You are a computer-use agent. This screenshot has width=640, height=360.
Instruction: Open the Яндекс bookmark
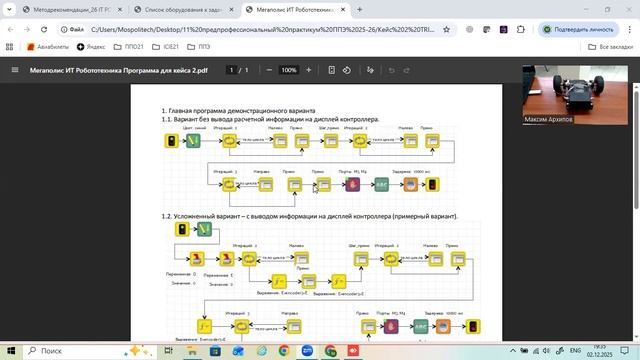91,47
